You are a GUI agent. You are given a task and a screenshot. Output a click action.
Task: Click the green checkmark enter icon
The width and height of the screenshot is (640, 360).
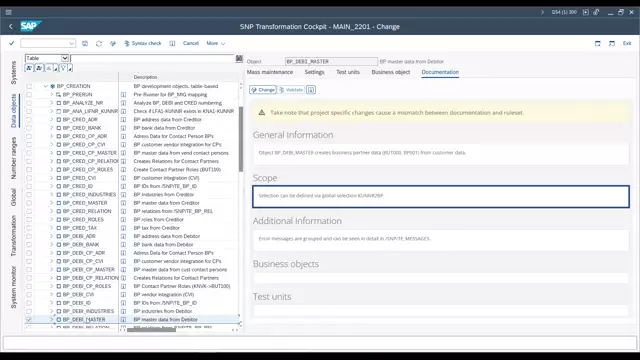tap(11, 43)
